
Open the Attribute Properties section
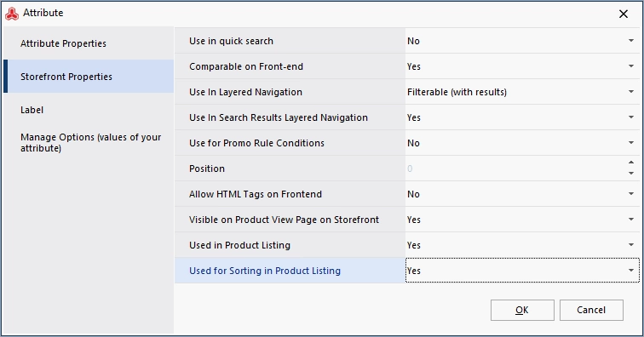(89, 43)
